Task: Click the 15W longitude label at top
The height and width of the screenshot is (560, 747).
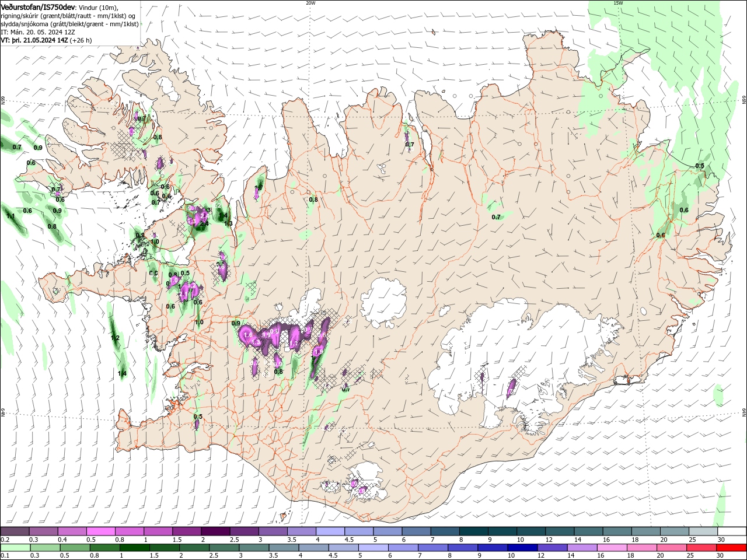Action: click(618, 2)
